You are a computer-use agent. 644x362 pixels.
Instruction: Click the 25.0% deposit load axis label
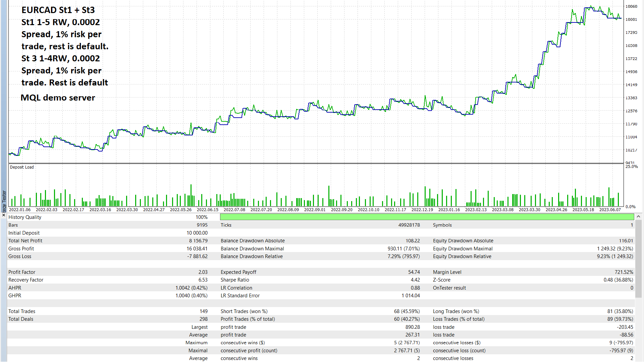pos(631,167)
